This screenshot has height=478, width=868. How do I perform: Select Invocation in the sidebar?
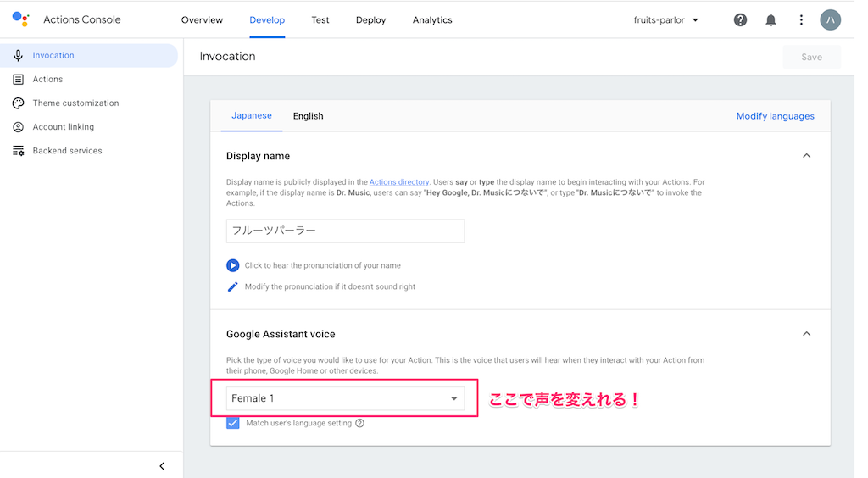[x=88, y=55]
